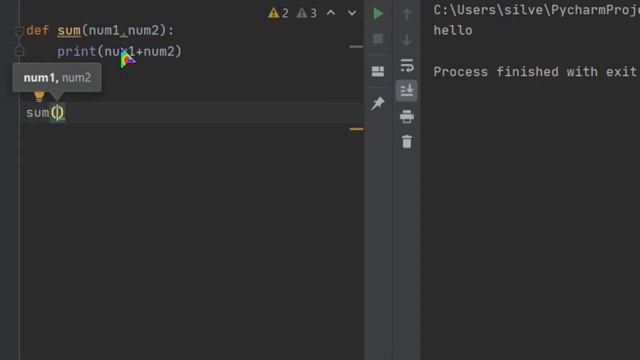This screenshot has width=640, height=360.
Task: Go to next highlighted error arrow
Action: [352, 13]
